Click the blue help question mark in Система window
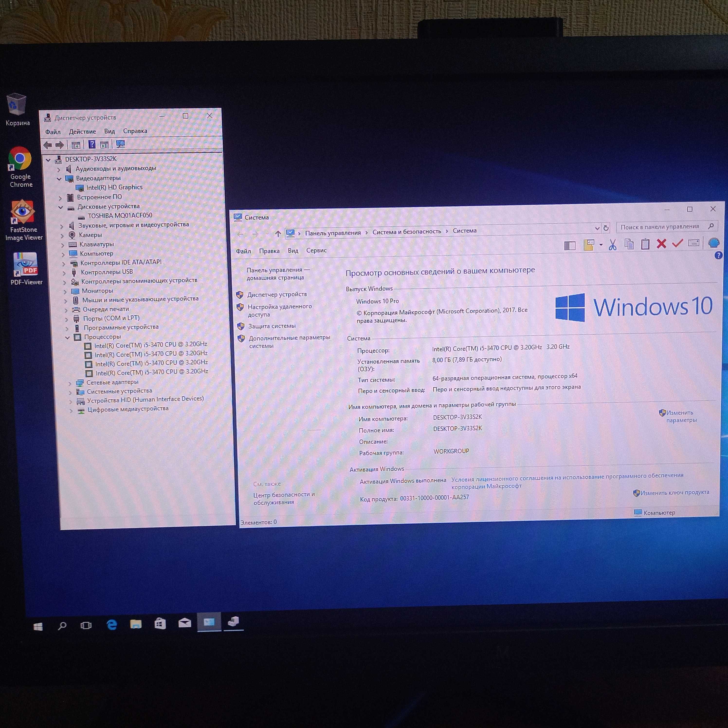 719,255
